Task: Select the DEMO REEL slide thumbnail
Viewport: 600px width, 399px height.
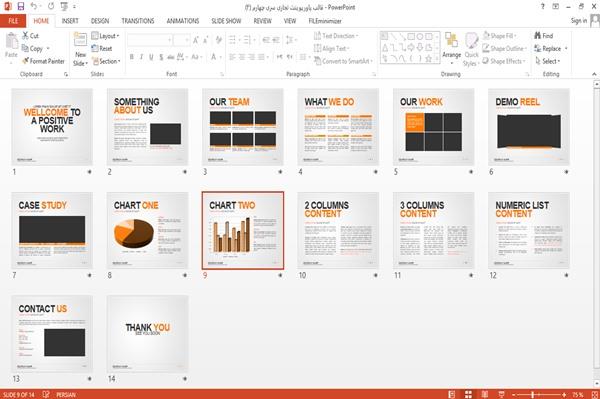Action: tap(529, 127)
